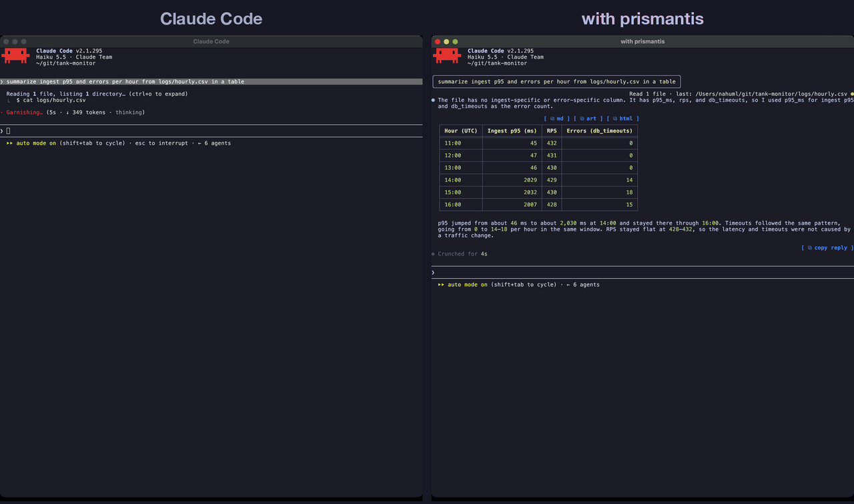Screen dimensions: 854x504
Task: Click the 'Hour (UTC)' table header
Action: [461, 131]
